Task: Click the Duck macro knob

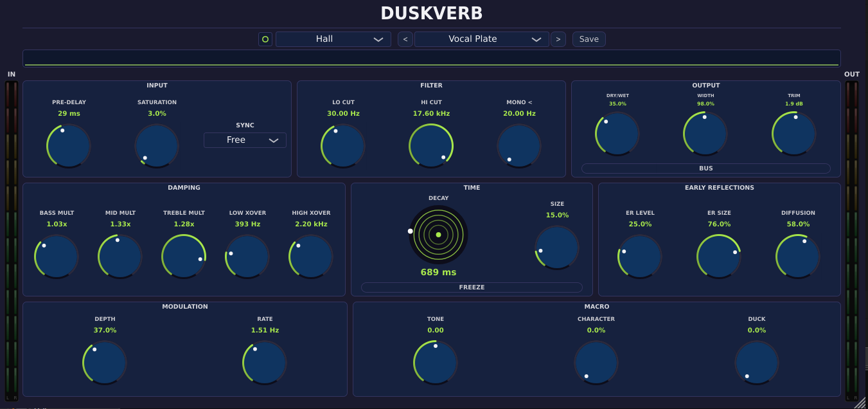Action: (757, 363)
